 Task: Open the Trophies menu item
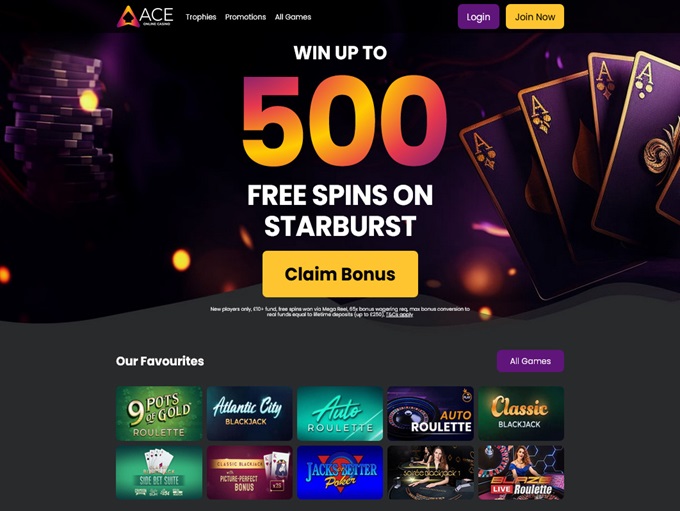(201, 17)
